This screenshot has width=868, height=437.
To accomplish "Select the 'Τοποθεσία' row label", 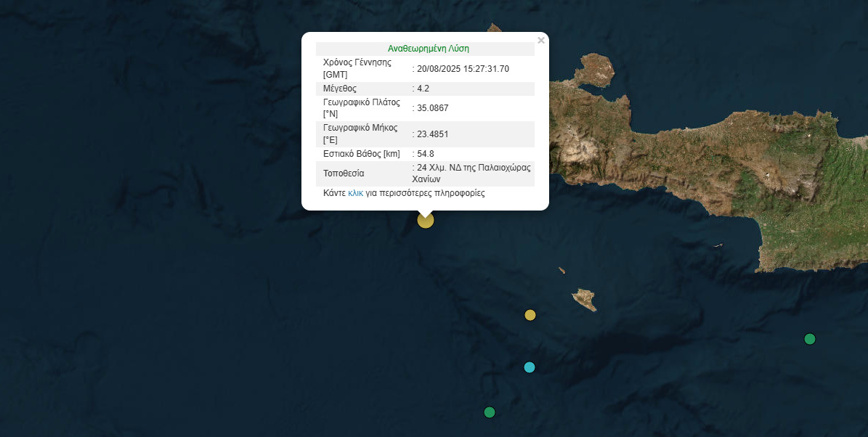I will tap(344, 173).
